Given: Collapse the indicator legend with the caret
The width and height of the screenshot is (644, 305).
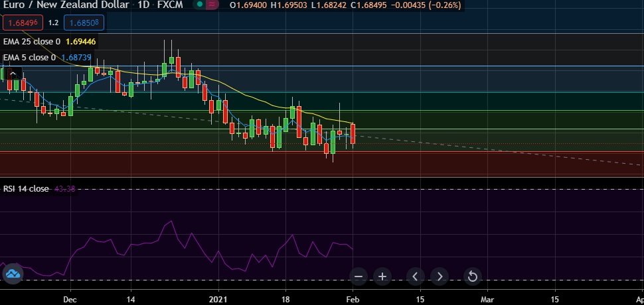Looking at the screenshot, I should pos(13,74).
